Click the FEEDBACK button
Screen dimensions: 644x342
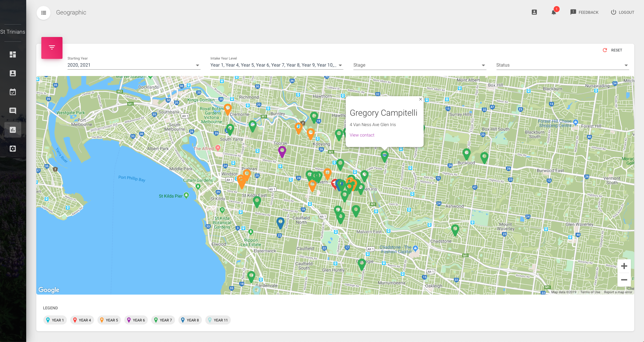tap(584, 12)
